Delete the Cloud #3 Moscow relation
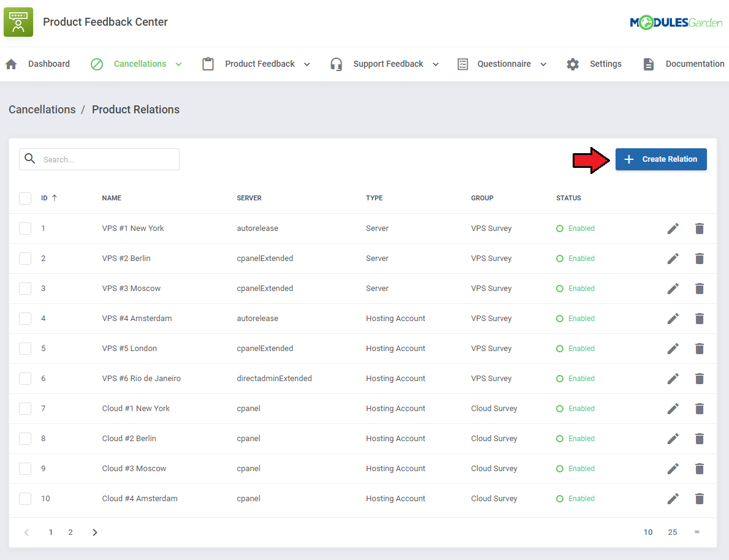Screen dimensions: 729x560 point(699,469)
